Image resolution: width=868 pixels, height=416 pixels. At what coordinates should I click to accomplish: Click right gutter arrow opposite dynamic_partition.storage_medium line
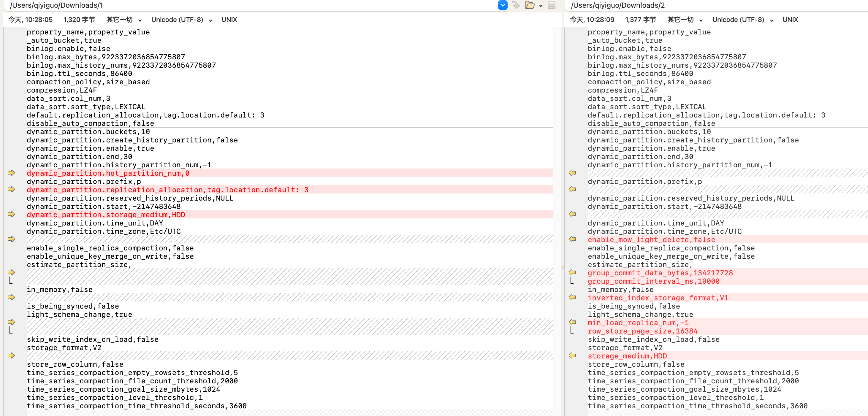[x=573, y=214]
